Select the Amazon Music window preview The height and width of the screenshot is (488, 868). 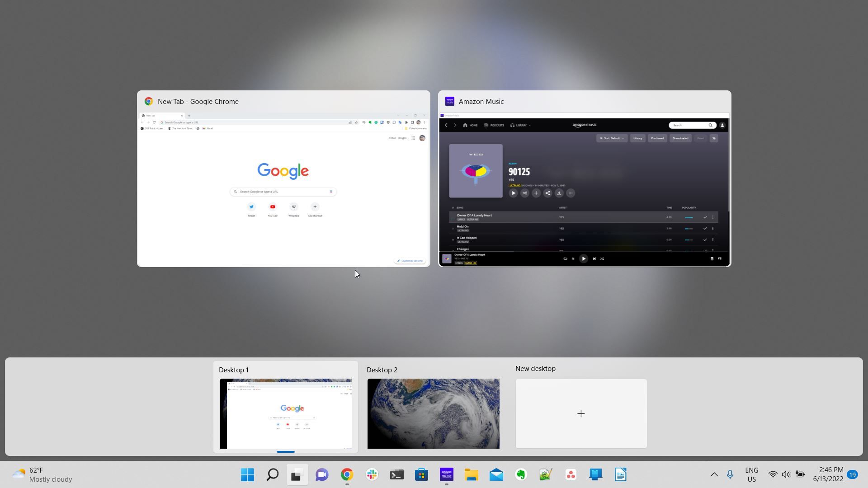pyautogui.click(x=585, y=178)
